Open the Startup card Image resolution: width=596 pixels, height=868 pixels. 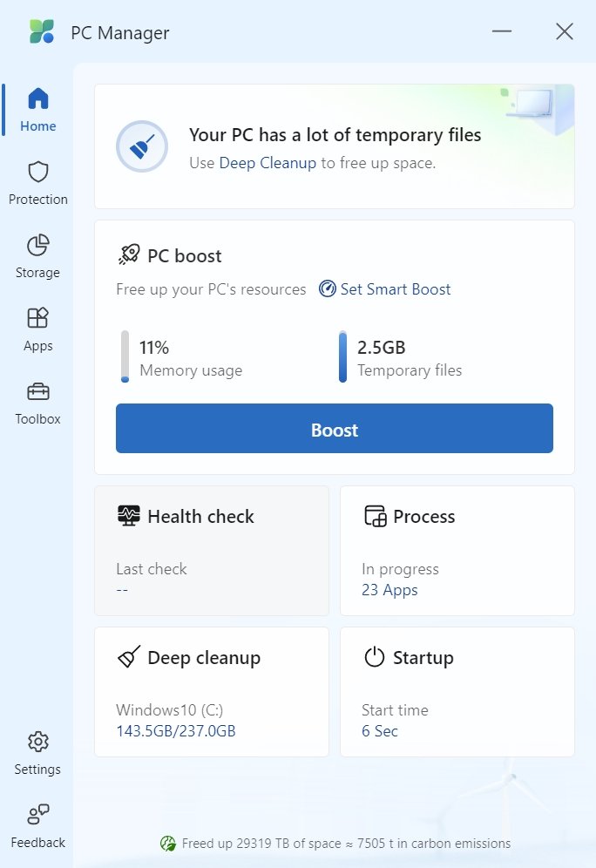point(457,692)
